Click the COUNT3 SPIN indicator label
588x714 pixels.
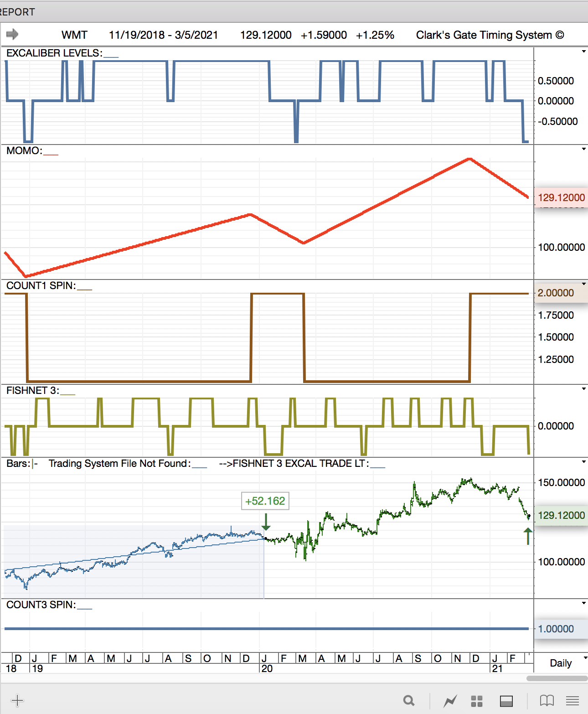coord(41,605)
